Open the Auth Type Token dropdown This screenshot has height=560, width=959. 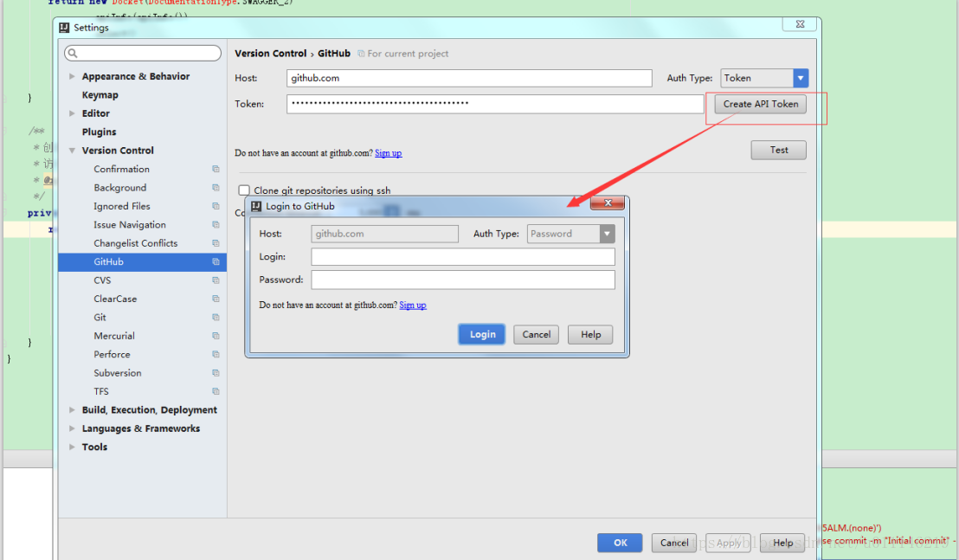(x=801, y=78)
